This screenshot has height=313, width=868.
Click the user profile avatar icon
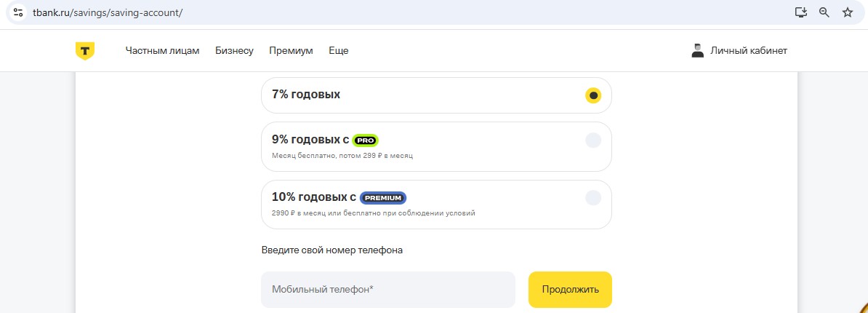(697, 51)
